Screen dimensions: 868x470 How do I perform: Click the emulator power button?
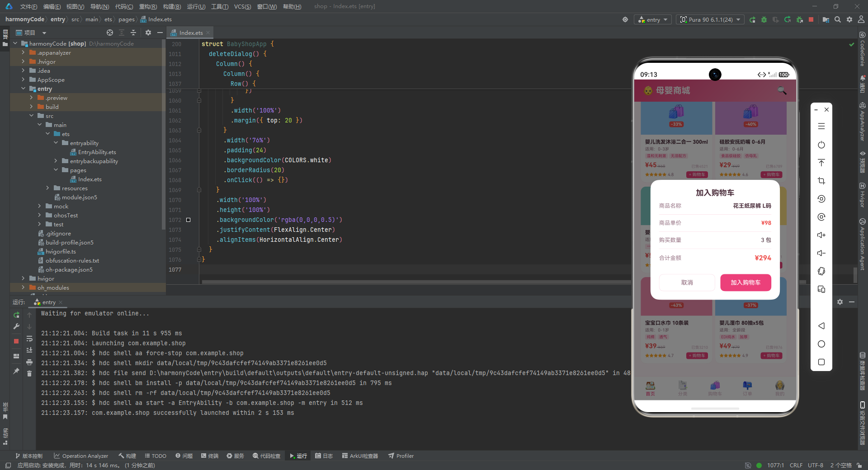tap(821, 145)
